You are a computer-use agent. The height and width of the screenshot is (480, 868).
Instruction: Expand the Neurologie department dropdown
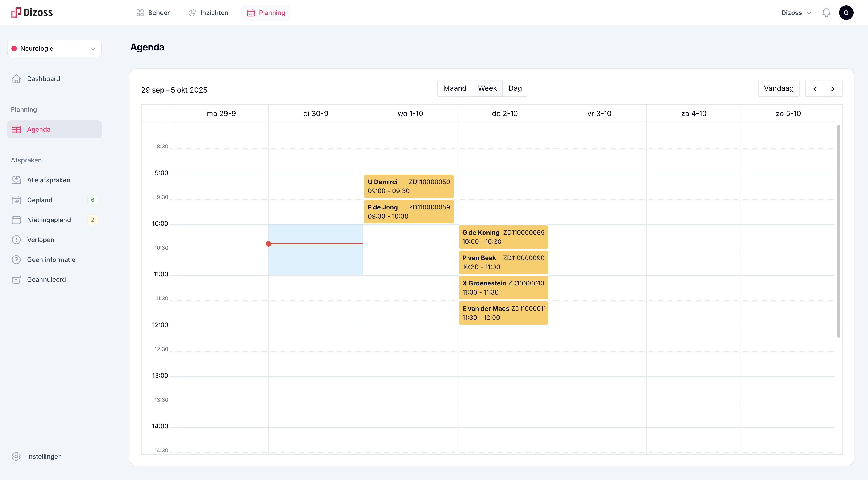pos(54,49)
